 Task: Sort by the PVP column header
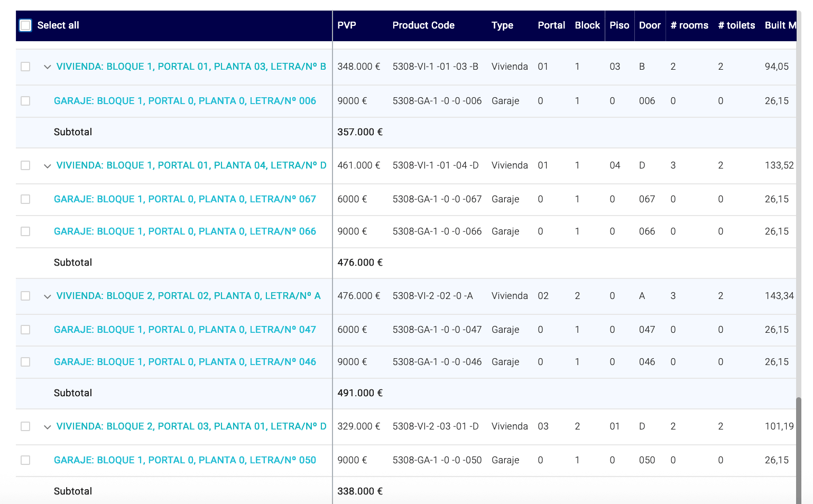coord(347,25)
